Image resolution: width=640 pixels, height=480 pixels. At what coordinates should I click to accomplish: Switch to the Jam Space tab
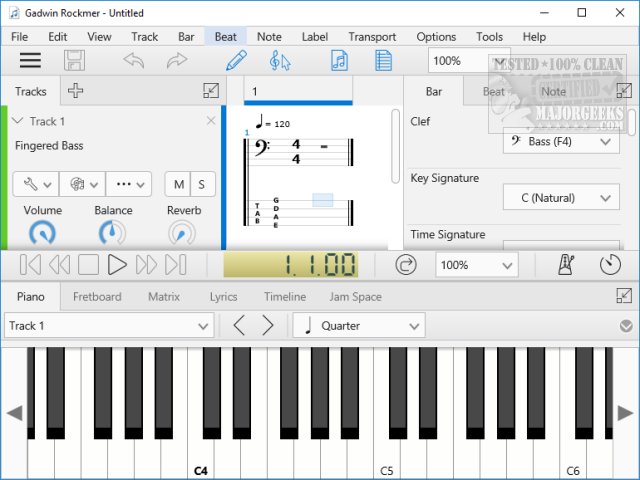click(x=356, y=296)
